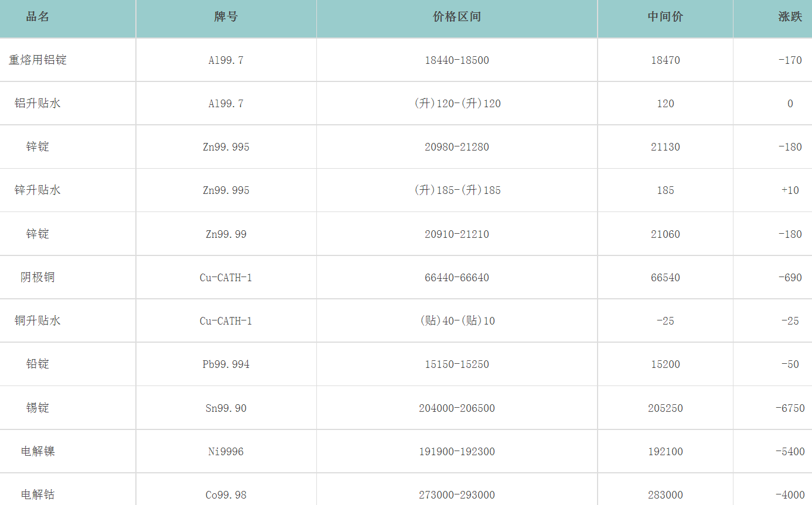Image resolution: width=812 pixels, height=505 pixels.
Task: Click price range 66440-66640
Action: point(456,278)
